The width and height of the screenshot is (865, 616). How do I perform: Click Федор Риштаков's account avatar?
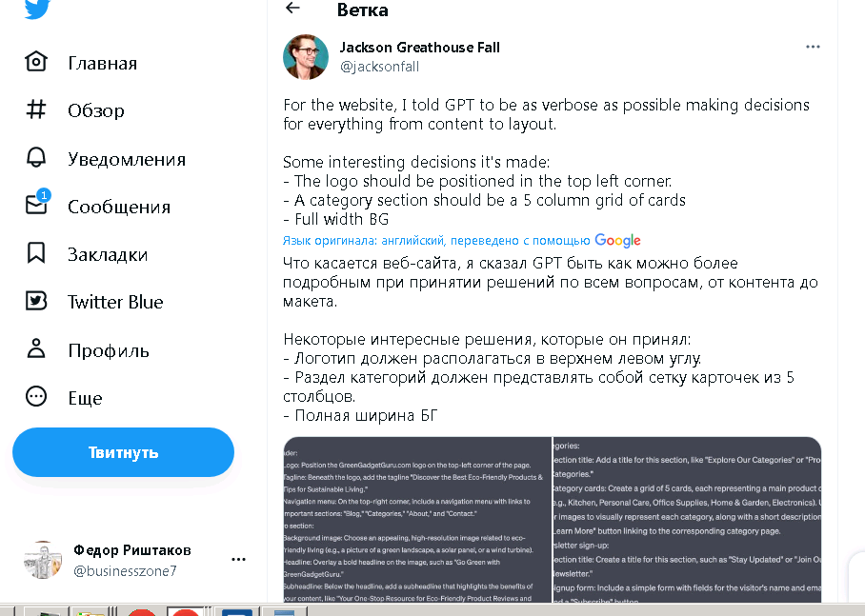tap(43, 560)
